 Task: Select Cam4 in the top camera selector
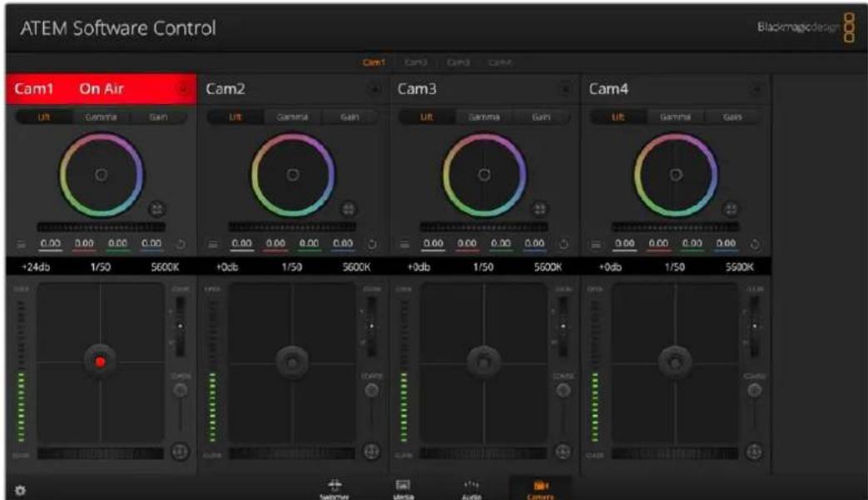pyautogui.click(x=500, y=62)
